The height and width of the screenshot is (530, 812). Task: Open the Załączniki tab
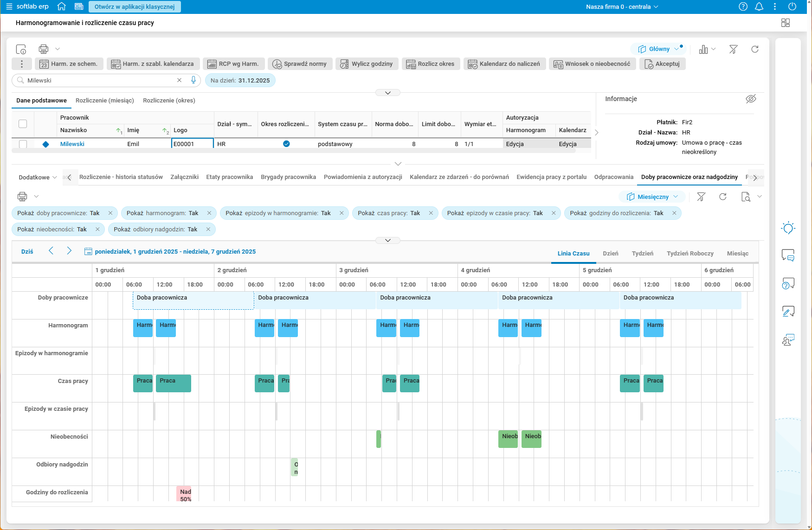(x=185, y=177)
